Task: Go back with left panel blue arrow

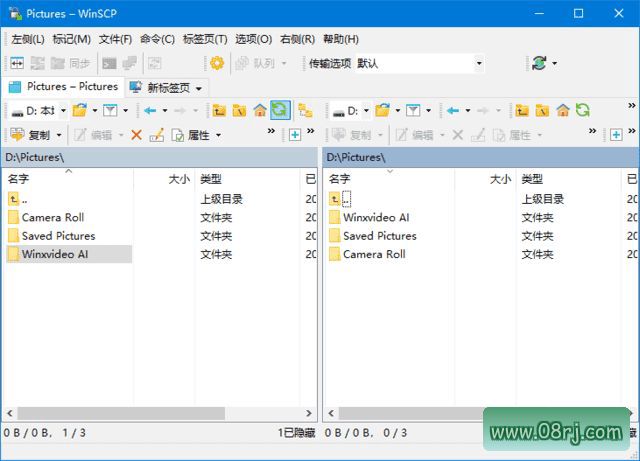Action: (x=150, y=110)
